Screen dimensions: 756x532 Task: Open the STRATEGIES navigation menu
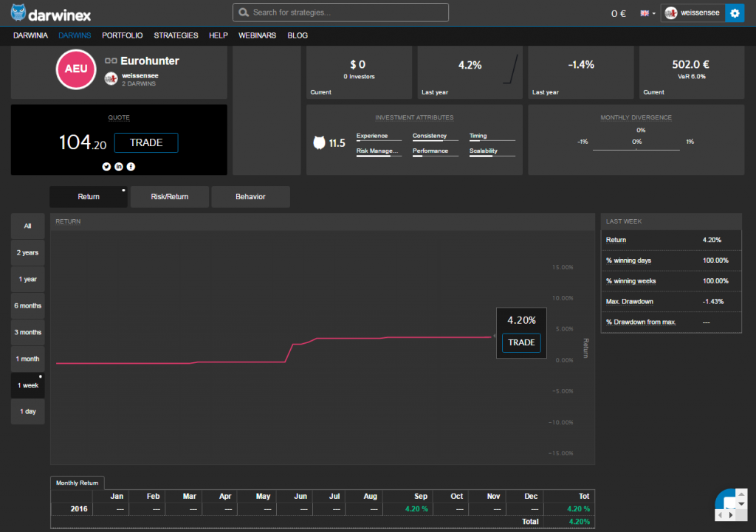point(176,35)
